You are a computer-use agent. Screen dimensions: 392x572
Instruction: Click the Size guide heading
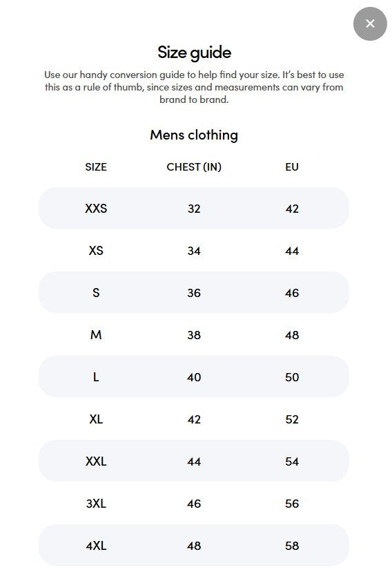(194, 53)
